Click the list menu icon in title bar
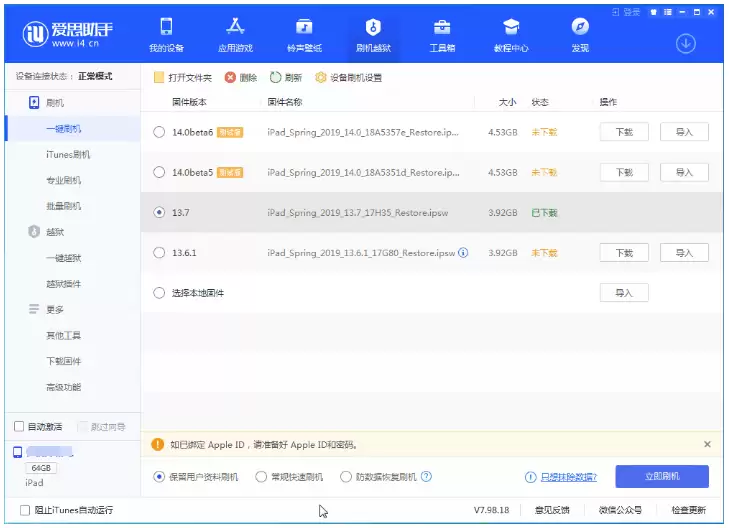Viewport: 729px width, 528px height. (668, 12)
